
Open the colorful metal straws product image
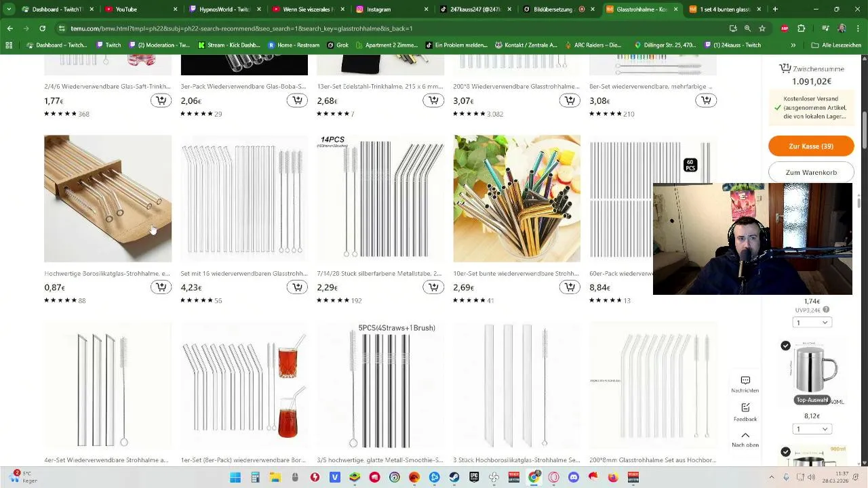517,199
